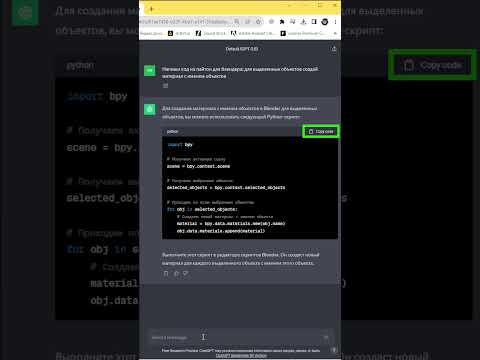The height and width of the screenshot is (360, 480).
Task: Click the python label of the code block
Action: [172, 131]
